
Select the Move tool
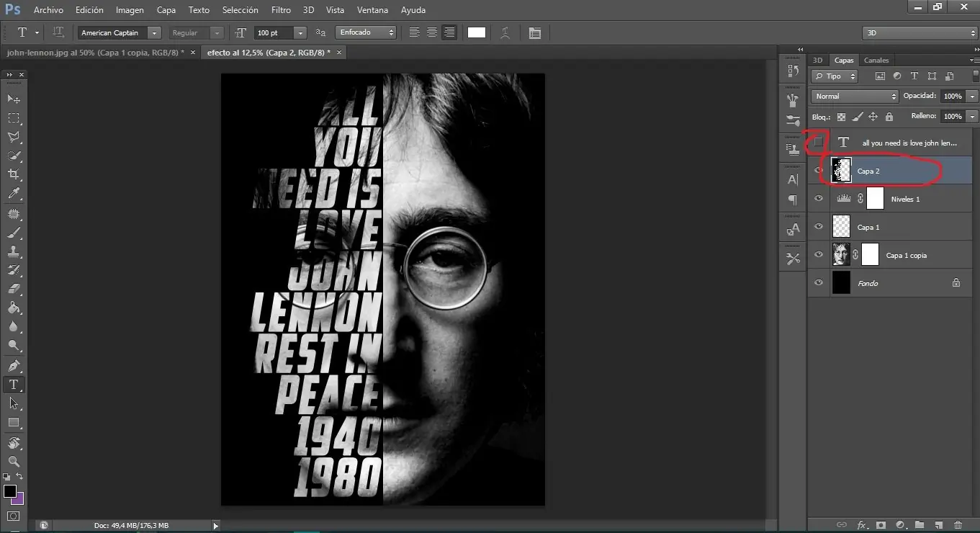[x=13, y=99]
